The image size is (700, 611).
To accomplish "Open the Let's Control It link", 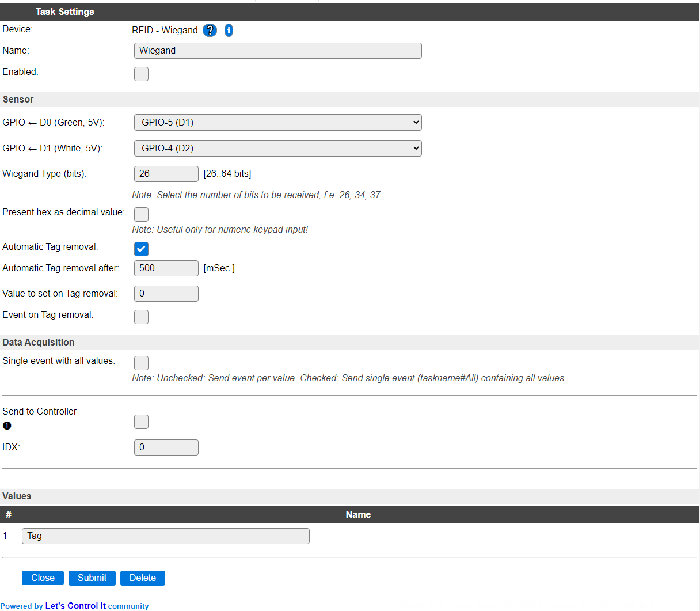I will tap(75, 606).
